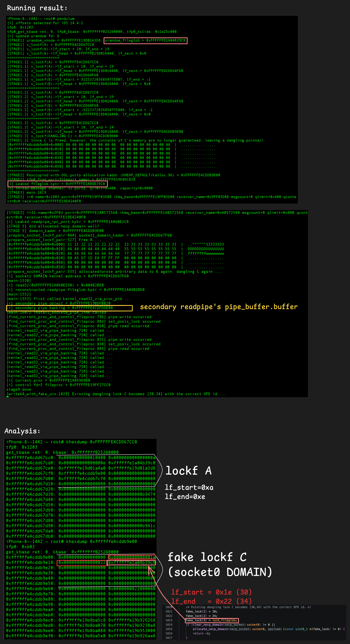Click '[i] socket1 DOMAIN kernel address' line
This screenshot has height=644, width=350.
tap(68, 276)
